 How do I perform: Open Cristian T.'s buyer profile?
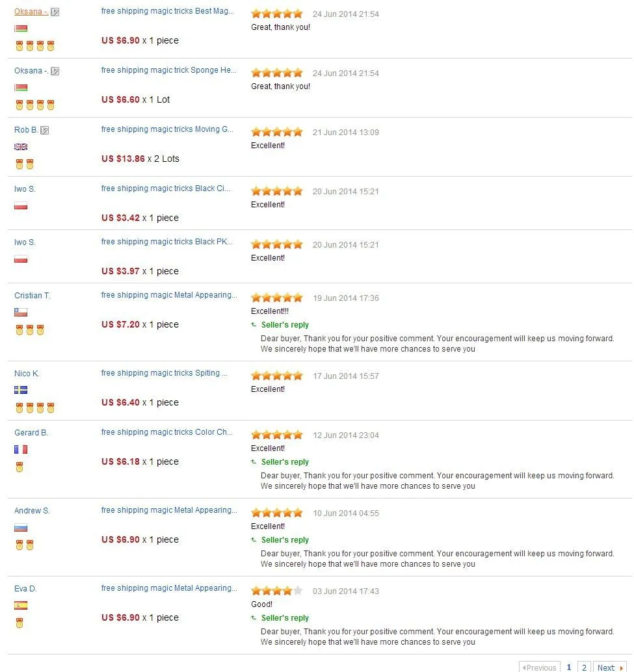click(33, 296)
